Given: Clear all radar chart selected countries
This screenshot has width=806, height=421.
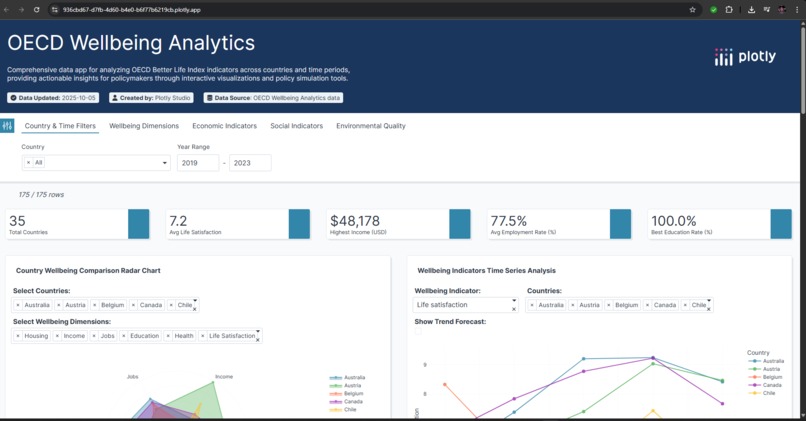Looking at the screenshot, I should pos(195,309).
